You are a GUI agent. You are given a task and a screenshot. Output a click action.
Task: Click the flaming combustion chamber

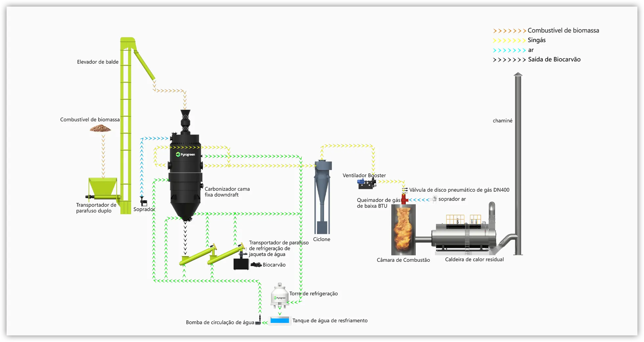(403, 230)
